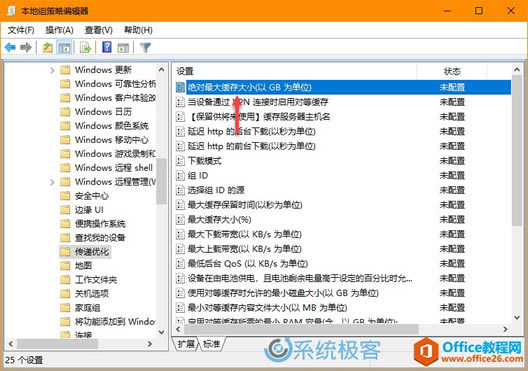This screenshot has height=371, width=528.
Task: Click the Export list toolbar icon
Action: [x=86, y=47]
